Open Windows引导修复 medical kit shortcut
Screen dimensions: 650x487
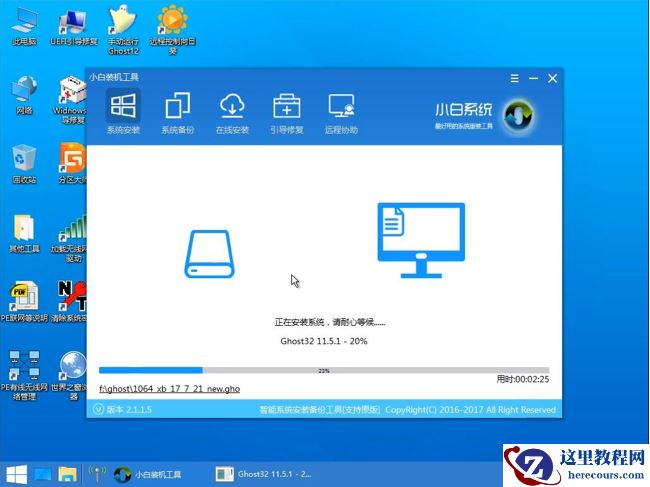pyautogui.click(x=70, y=99)
